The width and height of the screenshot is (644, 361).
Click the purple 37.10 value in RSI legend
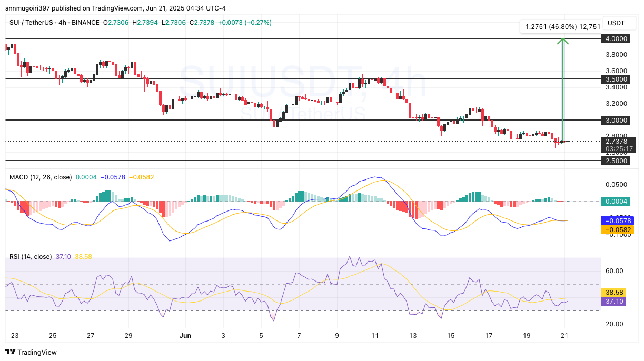coord(63,257)
